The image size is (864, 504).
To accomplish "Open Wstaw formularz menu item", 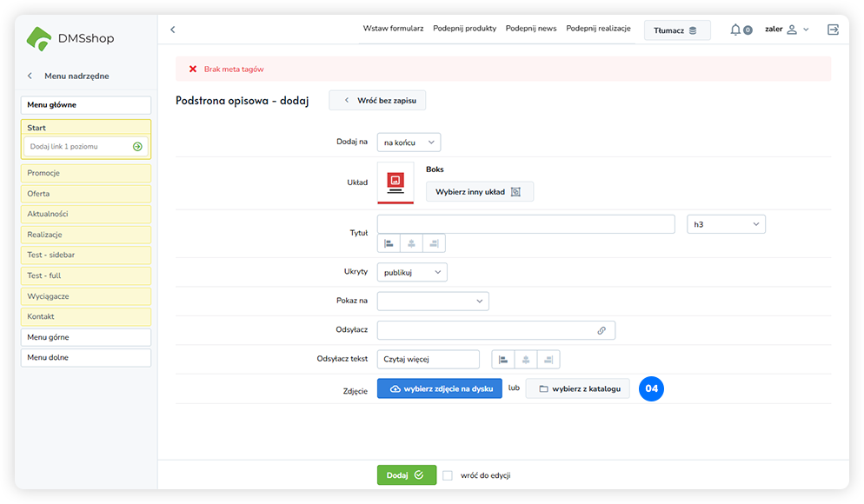I will [x=393, y=29].
